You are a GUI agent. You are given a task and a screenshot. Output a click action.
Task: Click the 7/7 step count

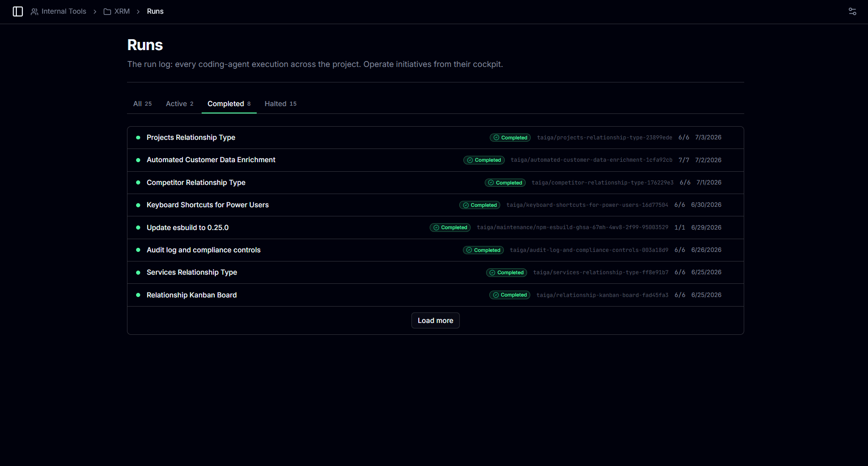click(684, 160)
